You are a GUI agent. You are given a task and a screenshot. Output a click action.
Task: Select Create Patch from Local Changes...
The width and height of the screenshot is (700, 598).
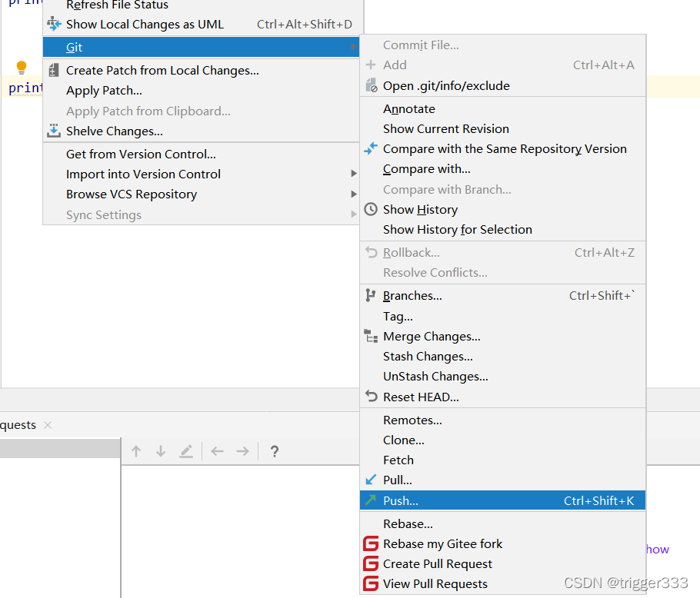point(201,71)
